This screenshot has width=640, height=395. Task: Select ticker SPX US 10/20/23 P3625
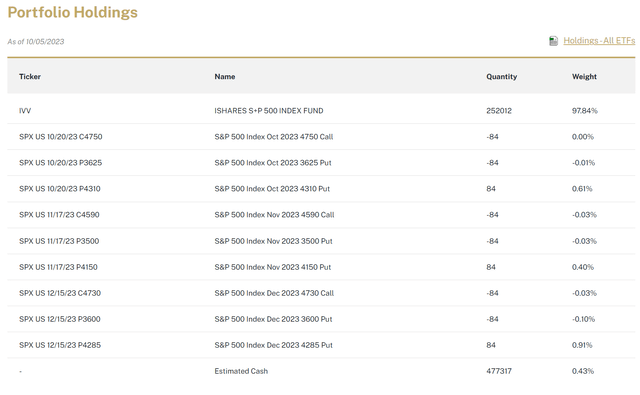pyautogui.click(x=60, y=163)
